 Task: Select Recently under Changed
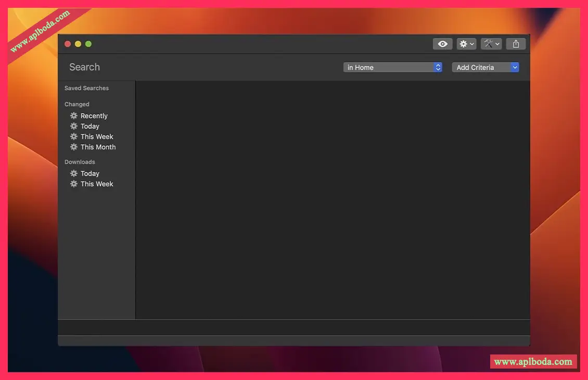point(94,116)
